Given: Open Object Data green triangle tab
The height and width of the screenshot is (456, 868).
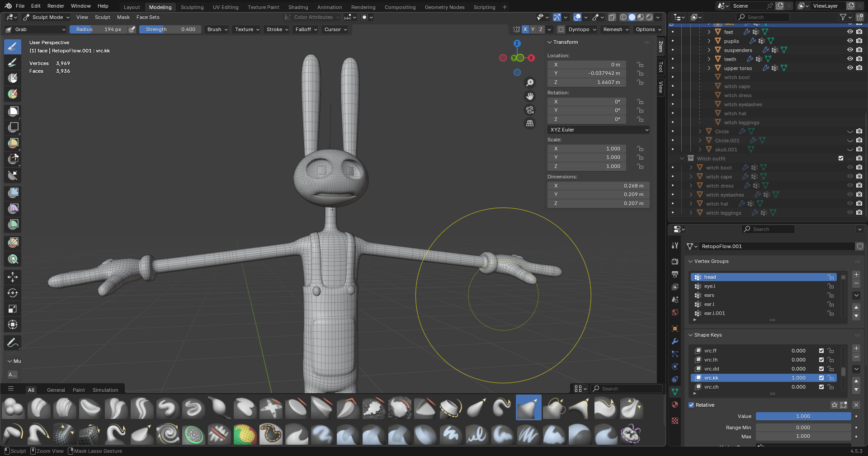Looking at the screenshot, I should pyautogui.click(x=675, y=392).
